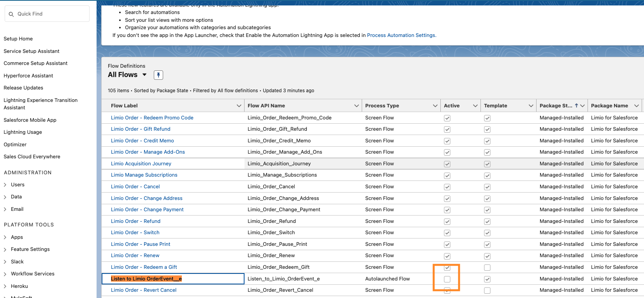Open Lightning Usage in sidebar
The image size is (644, 298).
[x=23, y=132]
